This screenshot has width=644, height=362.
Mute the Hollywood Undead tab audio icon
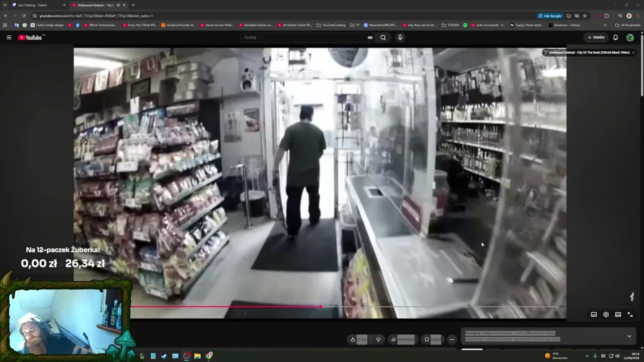[x=118, y=5]
